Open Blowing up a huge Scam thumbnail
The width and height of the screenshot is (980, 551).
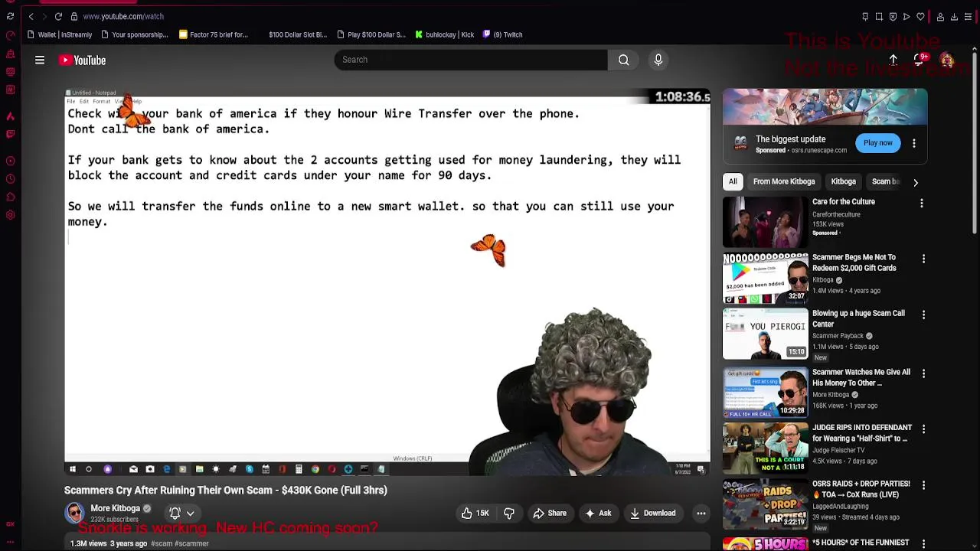tap(765, 334)
